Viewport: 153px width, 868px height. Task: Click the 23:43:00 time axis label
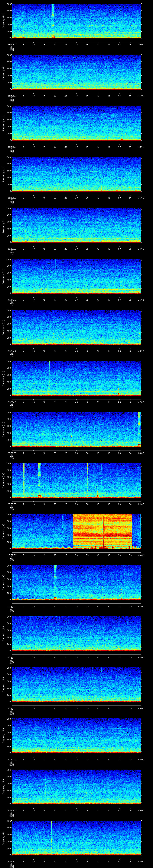click(12, 760)
